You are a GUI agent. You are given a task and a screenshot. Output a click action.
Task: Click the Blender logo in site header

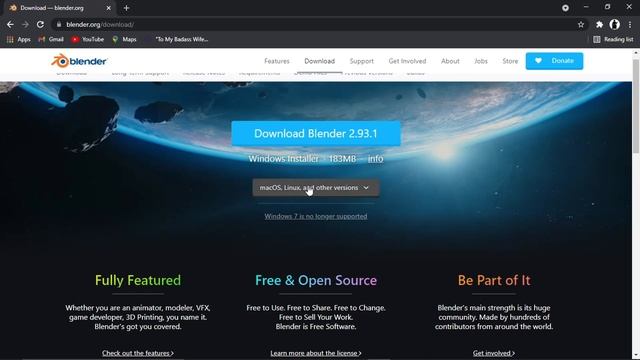point(79,61)
